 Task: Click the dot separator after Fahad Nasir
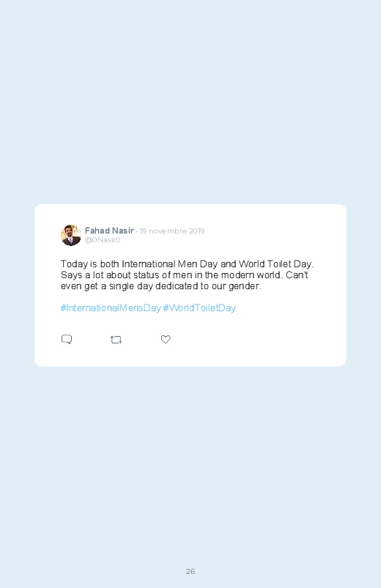coord(136,231)
